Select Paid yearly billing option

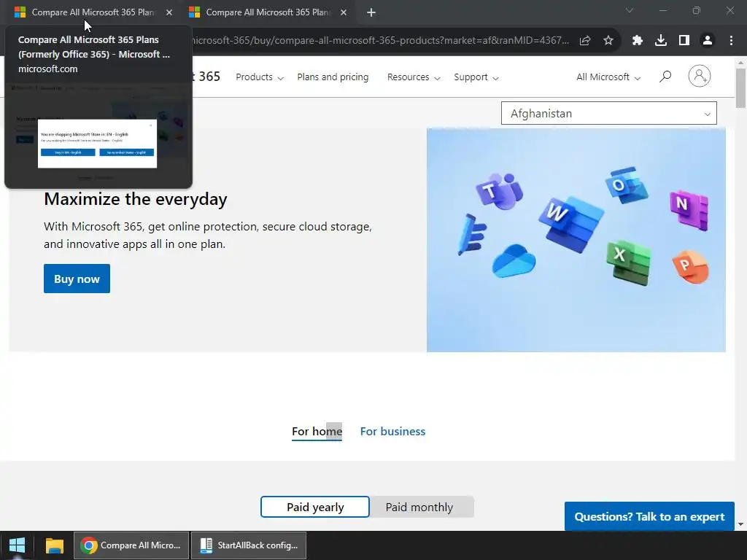315,507
